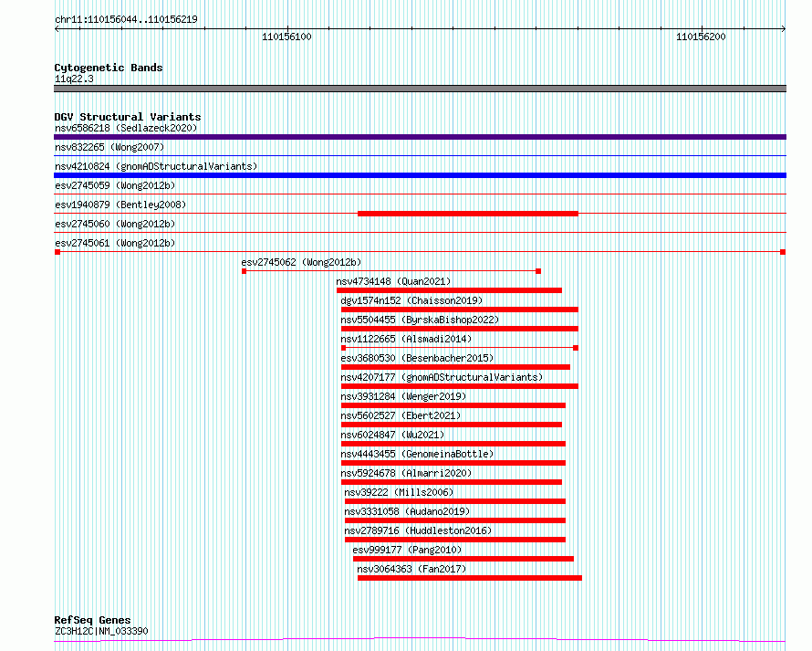Select the red dgv1574n152 variant bar
Viewport: 812px width, 651px height.
[x=459, y=310]
